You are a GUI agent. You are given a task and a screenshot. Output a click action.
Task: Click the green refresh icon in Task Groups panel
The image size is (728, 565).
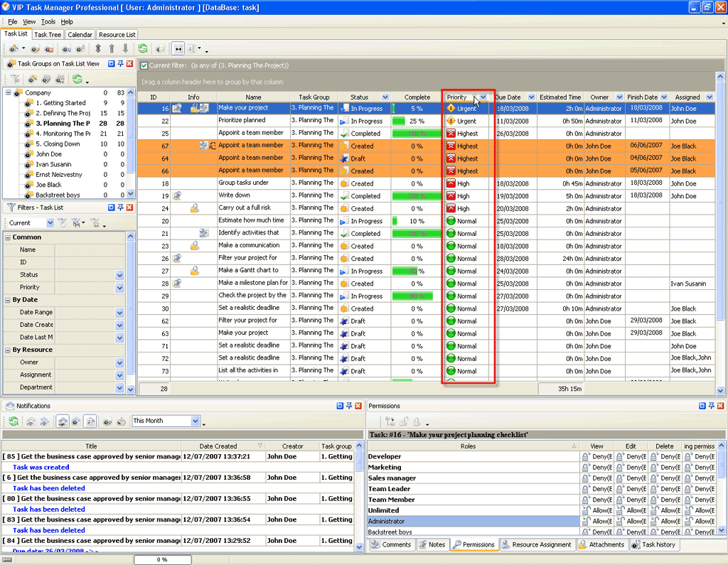click(77, 80)
